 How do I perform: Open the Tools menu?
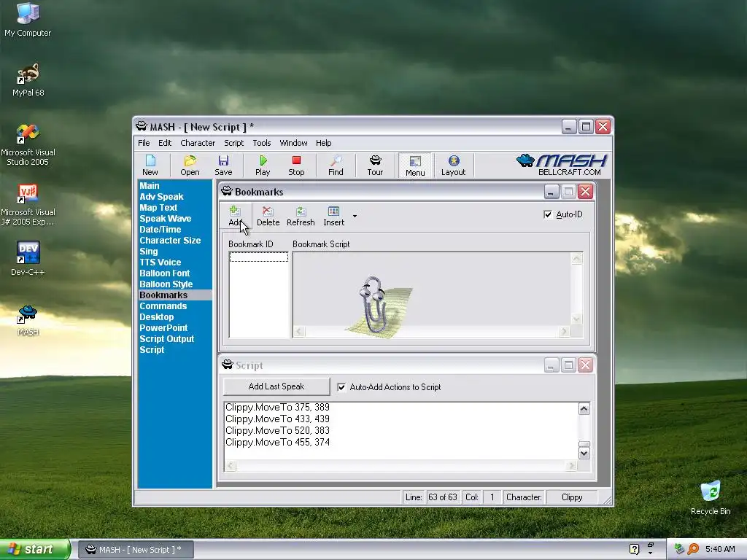tap(262, 143)
